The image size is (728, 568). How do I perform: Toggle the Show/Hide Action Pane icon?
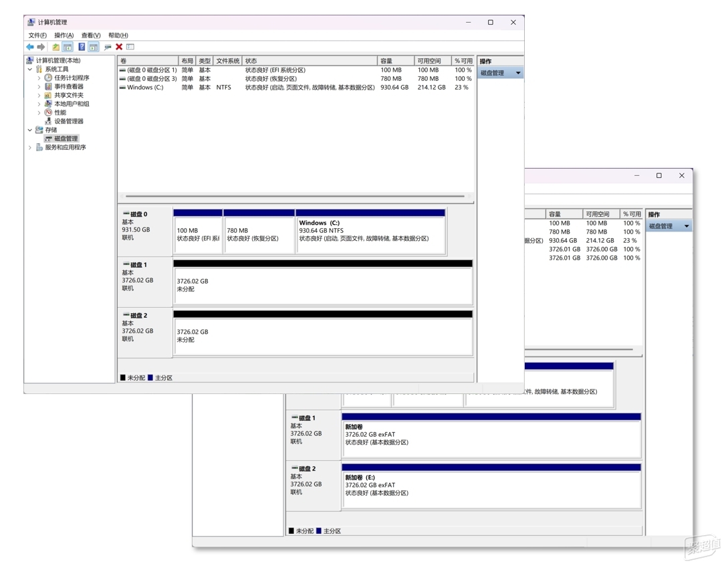[x=94, y=47]
